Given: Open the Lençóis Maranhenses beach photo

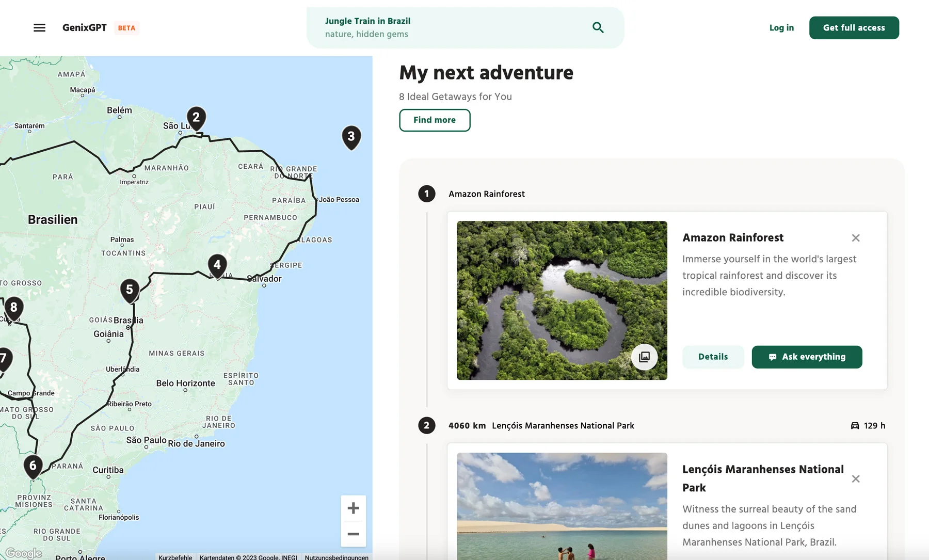Looking at the screenshot, I should click(x=562, y=506).
